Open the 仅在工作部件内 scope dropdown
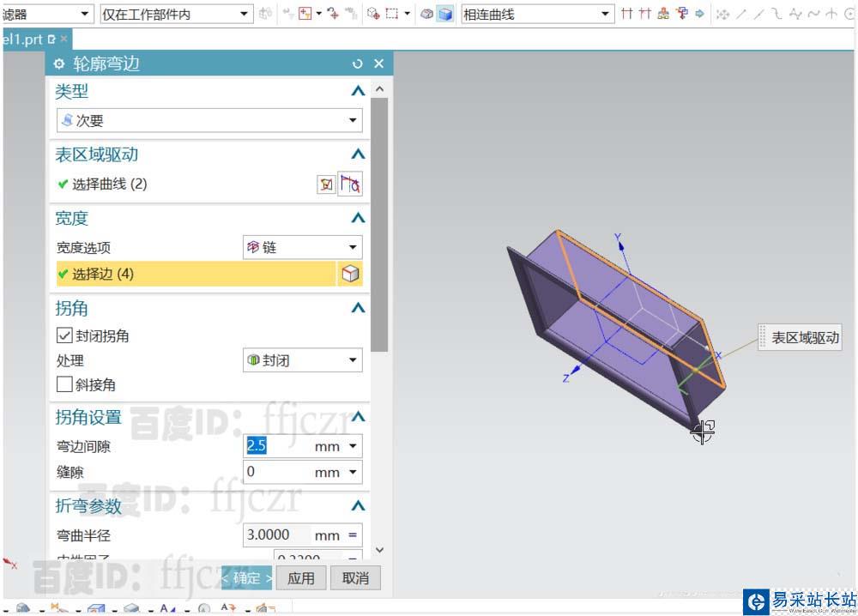This screenshot has height=616, width=858. click(177, 14)
